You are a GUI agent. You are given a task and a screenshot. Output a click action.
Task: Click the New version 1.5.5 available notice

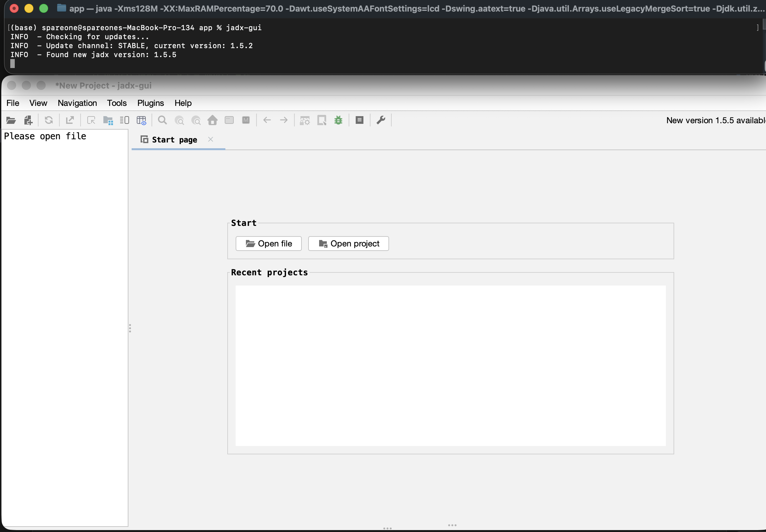[715, 120]
